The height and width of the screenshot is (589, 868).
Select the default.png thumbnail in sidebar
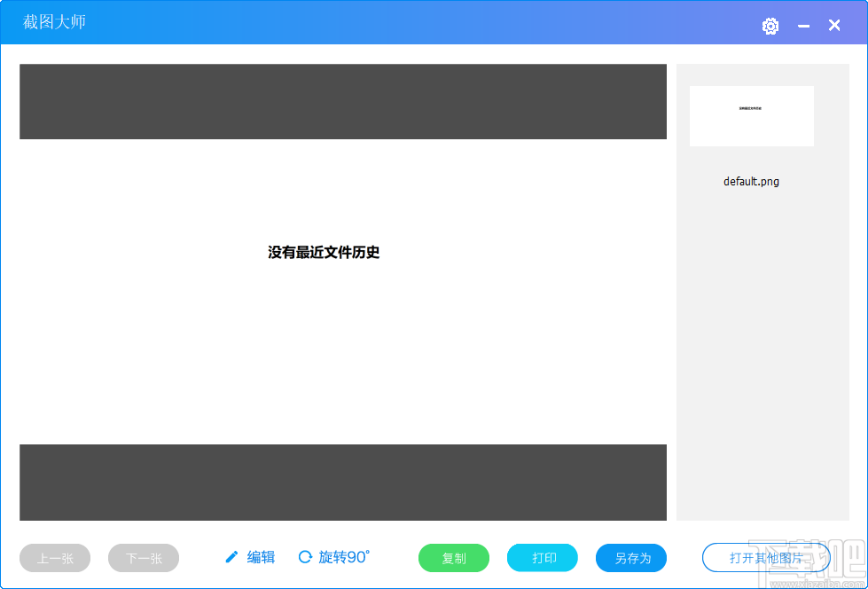751,116
